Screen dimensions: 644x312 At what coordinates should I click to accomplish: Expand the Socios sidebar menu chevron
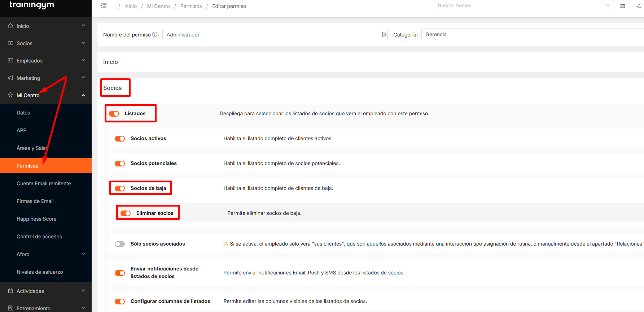point(83,43)
